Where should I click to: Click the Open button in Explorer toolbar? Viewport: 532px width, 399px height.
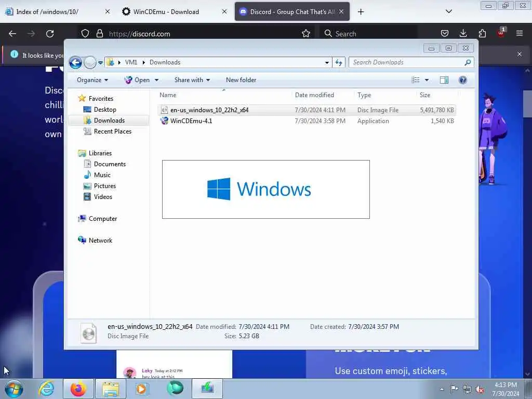pos(137,80)
